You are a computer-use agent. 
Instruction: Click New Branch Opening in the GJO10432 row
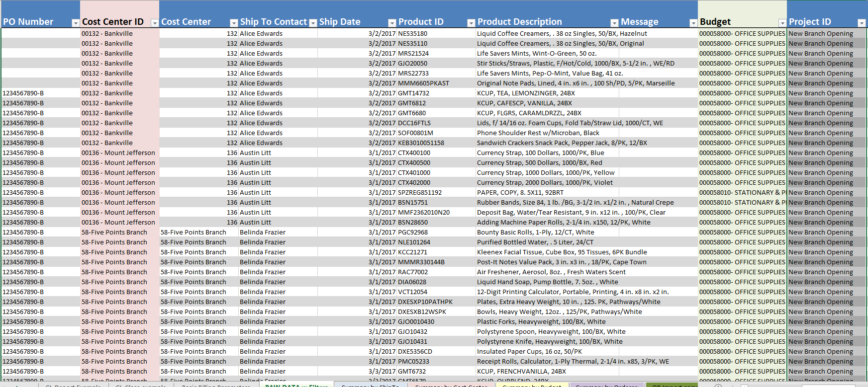coord(821,332)
